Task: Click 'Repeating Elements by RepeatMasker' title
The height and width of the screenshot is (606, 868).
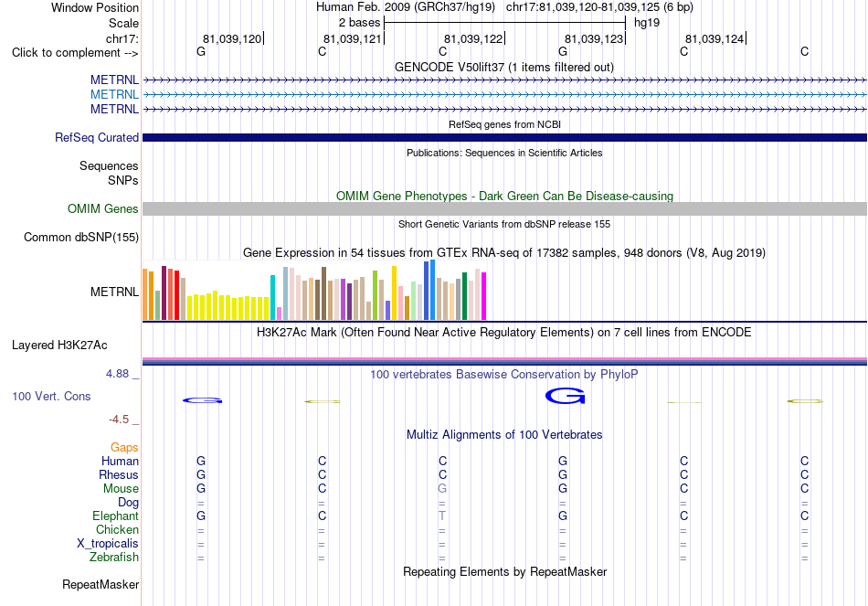Action: 505,571
